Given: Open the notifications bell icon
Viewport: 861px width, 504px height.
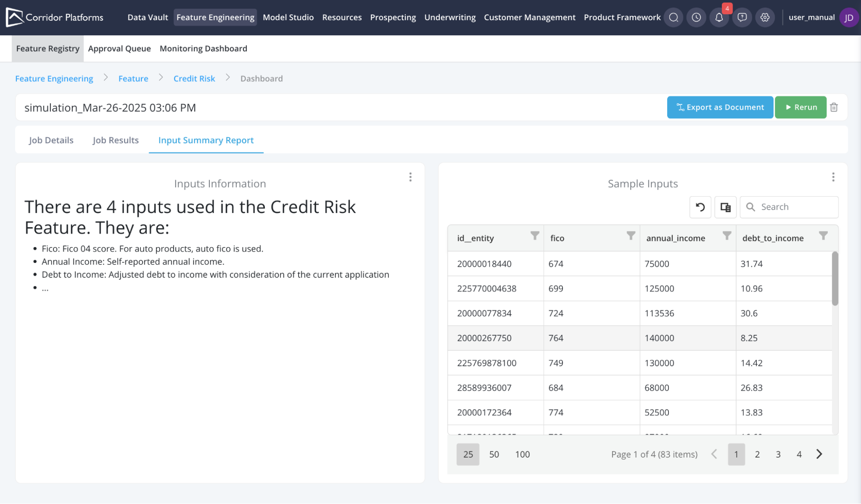Looking at the screenshot, I should pos(719,17).
